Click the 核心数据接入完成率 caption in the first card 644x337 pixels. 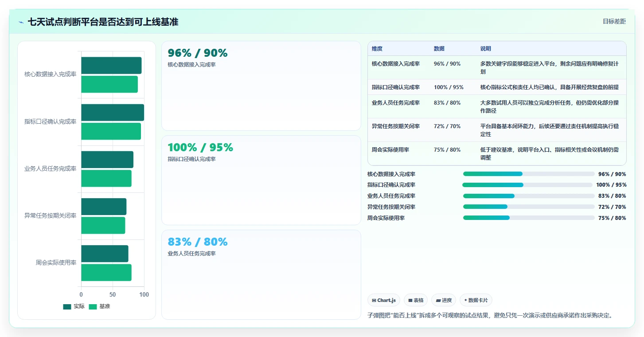pos(191,65)
